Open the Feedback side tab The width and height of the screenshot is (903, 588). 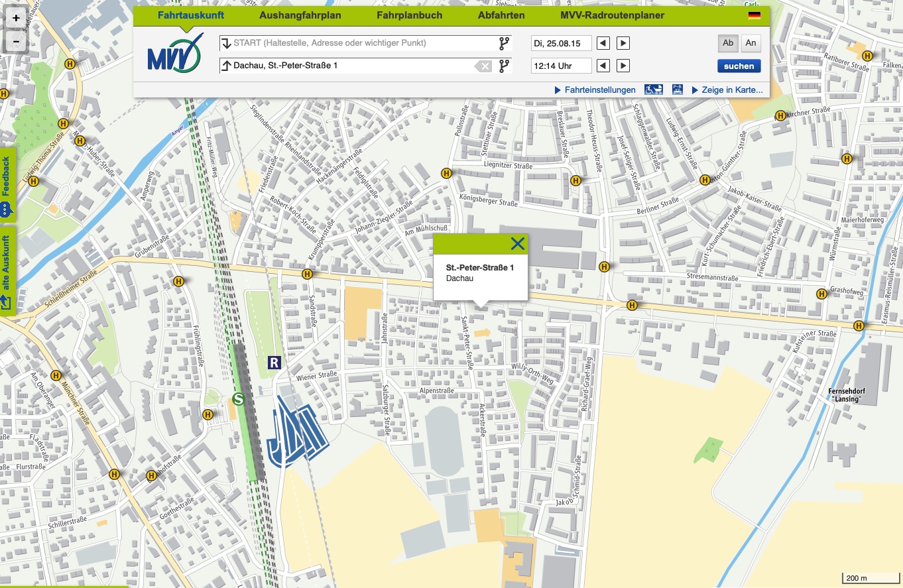coord(7,180)
